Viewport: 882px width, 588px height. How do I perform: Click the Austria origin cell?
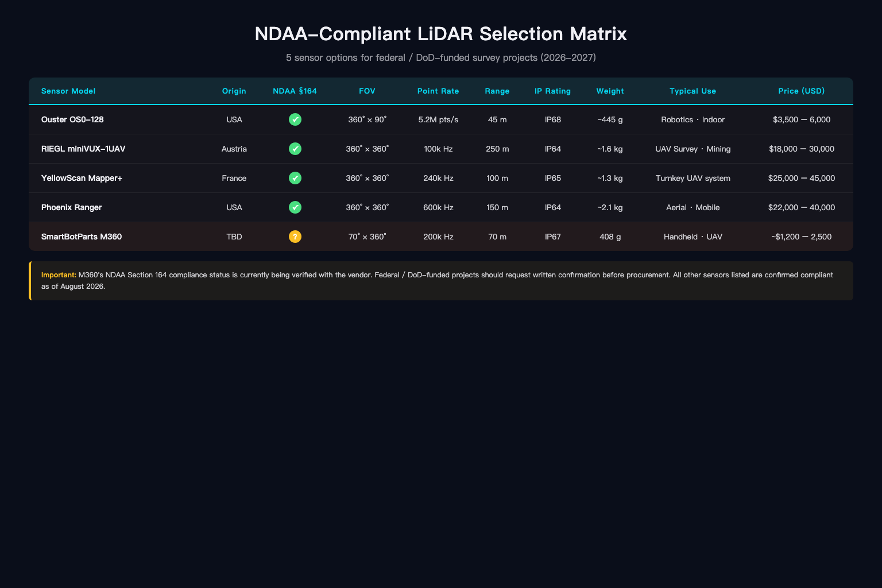pyautogui.click(x=234, y=149)
